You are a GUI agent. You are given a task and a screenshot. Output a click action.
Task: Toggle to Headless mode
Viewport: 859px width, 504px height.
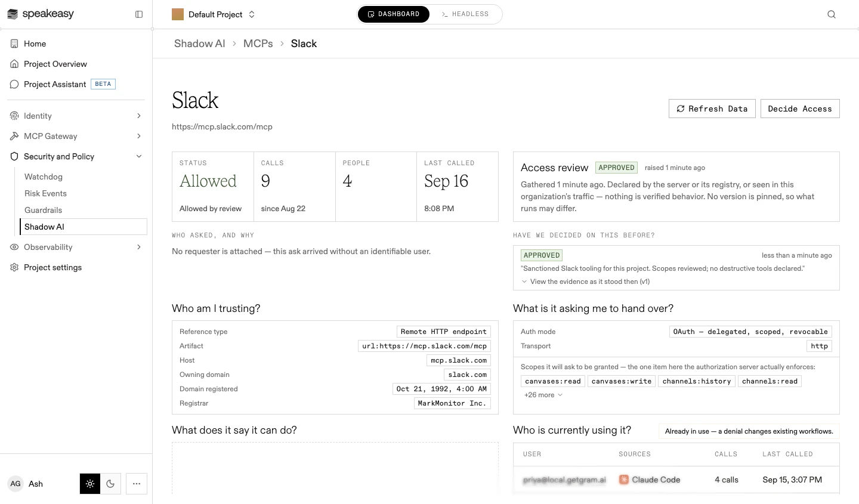coord(465,14)
